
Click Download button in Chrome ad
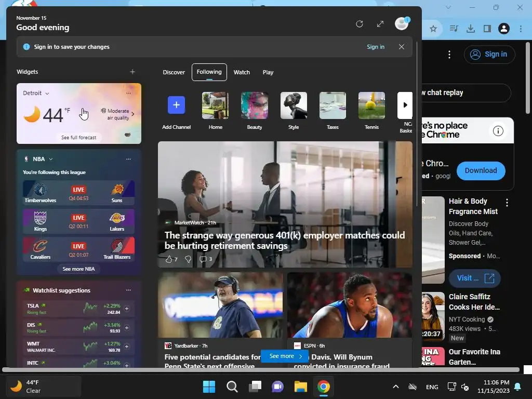481,170
